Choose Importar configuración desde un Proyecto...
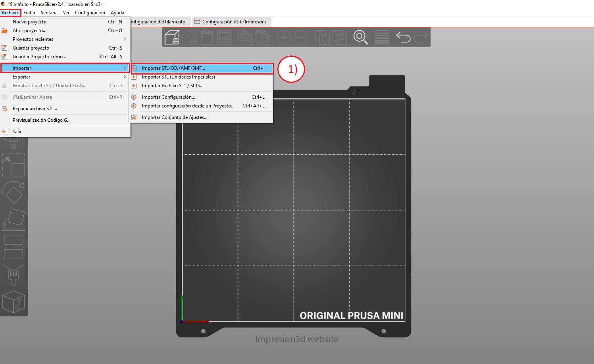The height and width of the screenshot is (364, 594). 202,106
